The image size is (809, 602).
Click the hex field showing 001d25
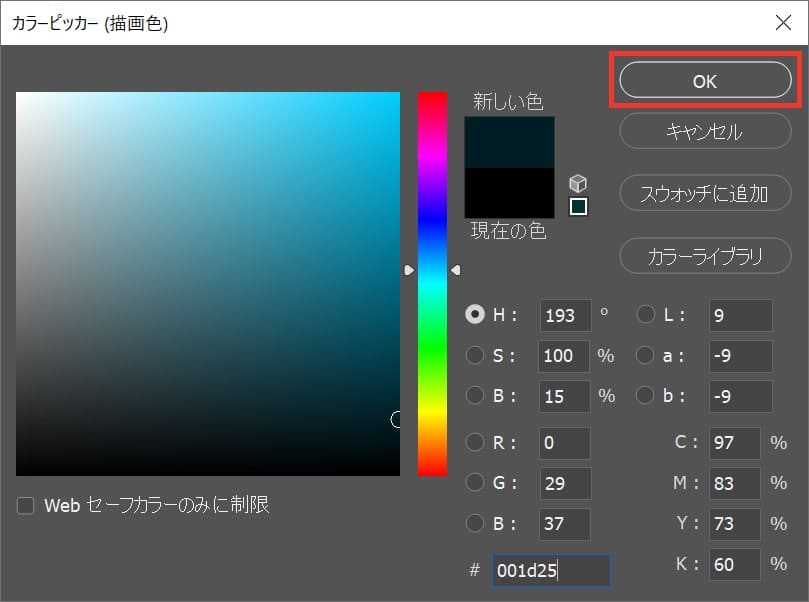[x=552, y=571]
